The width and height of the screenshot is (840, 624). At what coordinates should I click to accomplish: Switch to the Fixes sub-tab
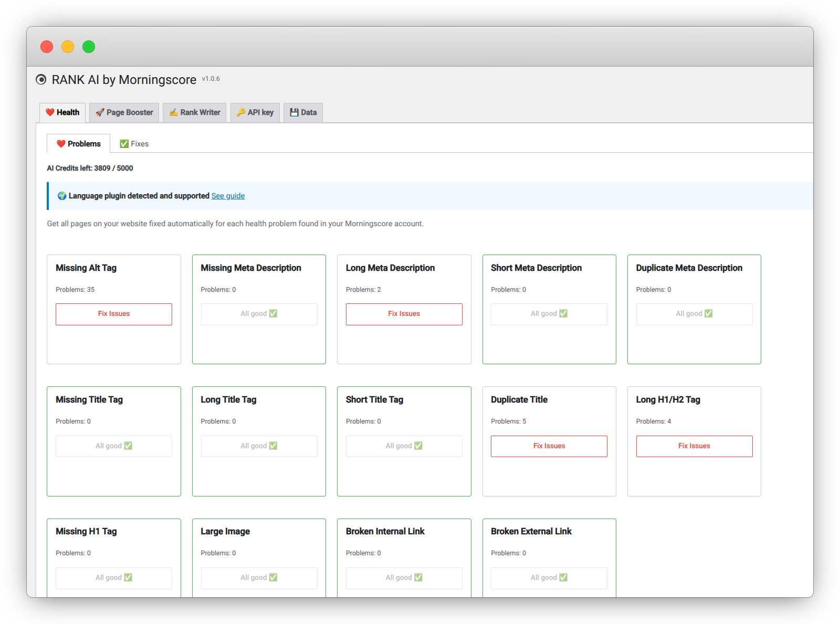134,144
